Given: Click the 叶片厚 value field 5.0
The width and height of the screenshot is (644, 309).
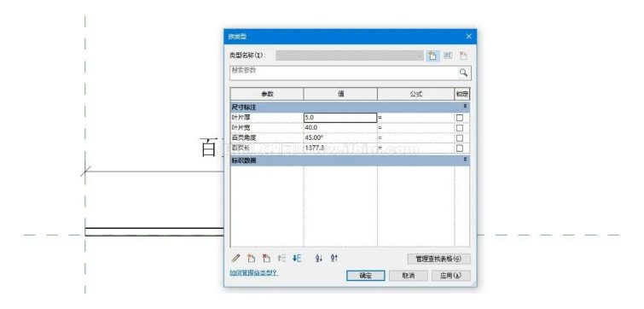Looking at the screenshot, I should (x=340, y=118).
